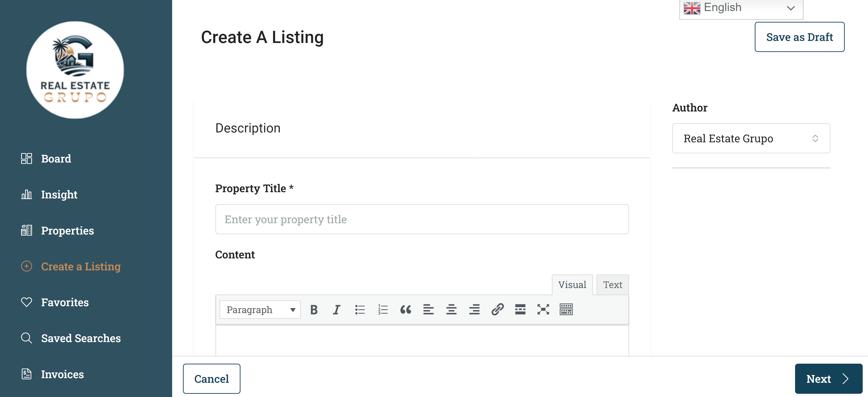
Task: Apply bold formatting in the editor
Action: pos(313,309)
